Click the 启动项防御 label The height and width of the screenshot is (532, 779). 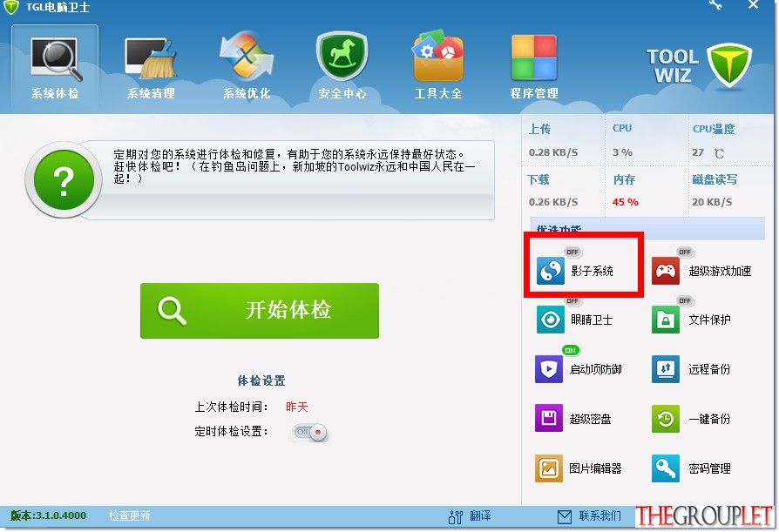(595, 369)
